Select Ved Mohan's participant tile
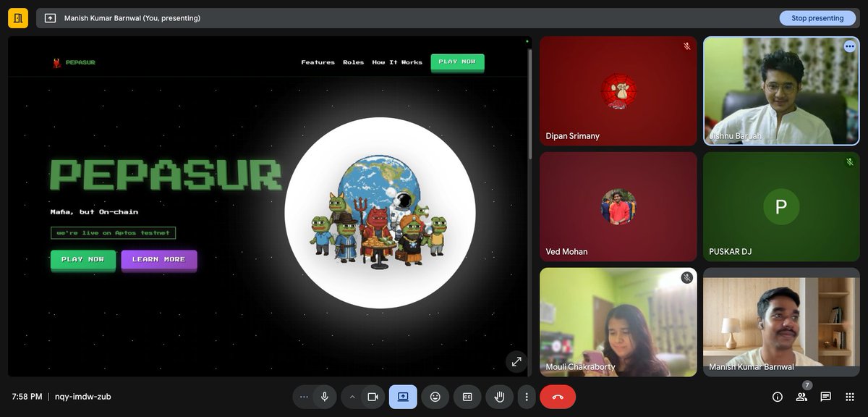This screenshot has width=868, height=417. tap(618, 206)
